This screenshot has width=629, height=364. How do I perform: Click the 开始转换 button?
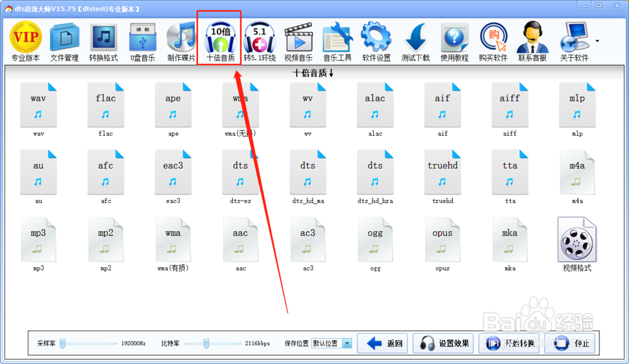coord(509,343)
